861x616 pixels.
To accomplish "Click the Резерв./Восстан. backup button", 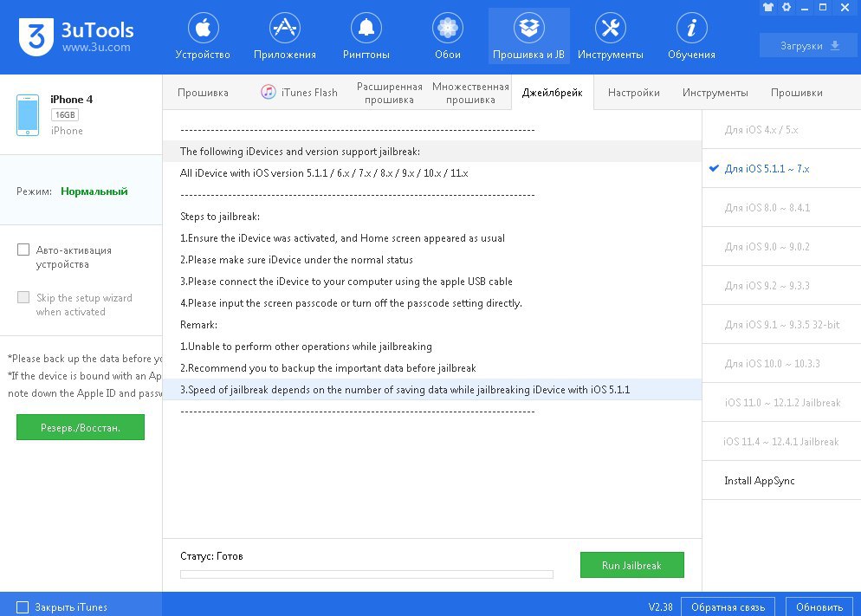I will pos(81,427).
